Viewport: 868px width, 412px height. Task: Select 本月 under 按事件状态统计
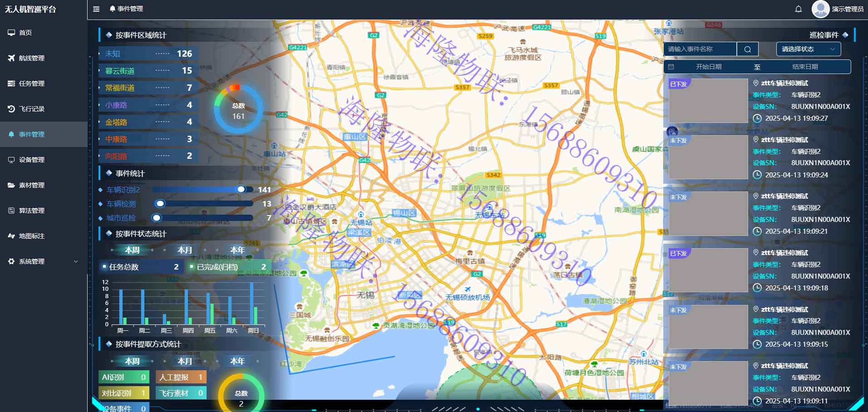[185, 250]
